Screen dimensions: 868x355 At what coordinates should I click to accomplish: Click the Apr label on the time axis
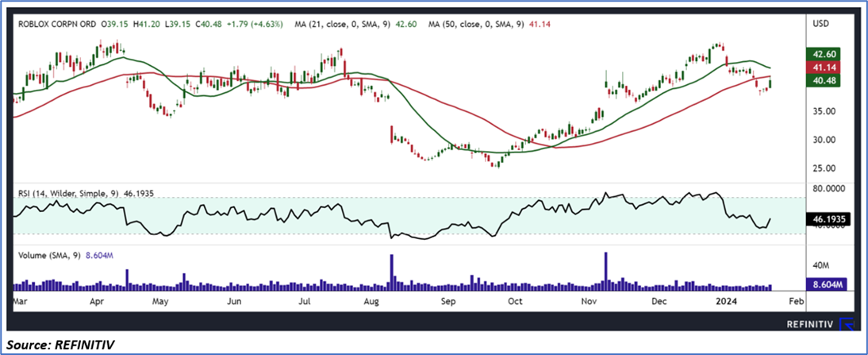click(97, 301)
